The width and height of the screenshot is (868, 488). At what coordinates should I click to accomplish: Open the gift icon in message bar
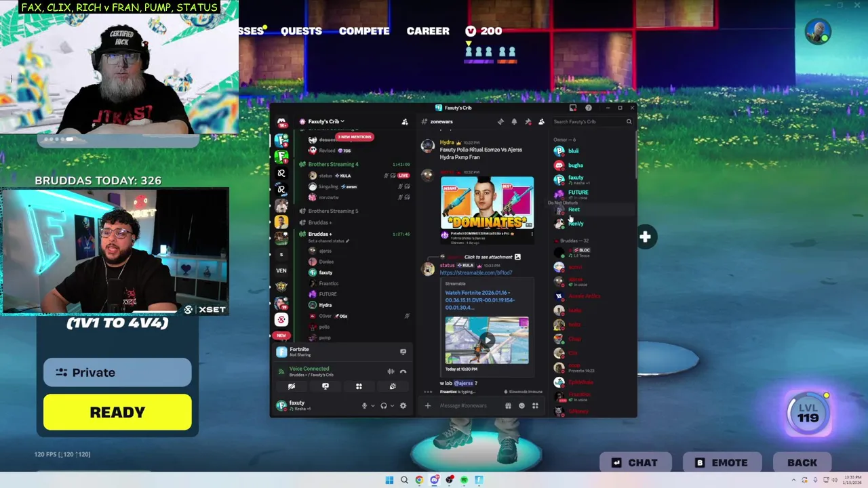point(508,406)
